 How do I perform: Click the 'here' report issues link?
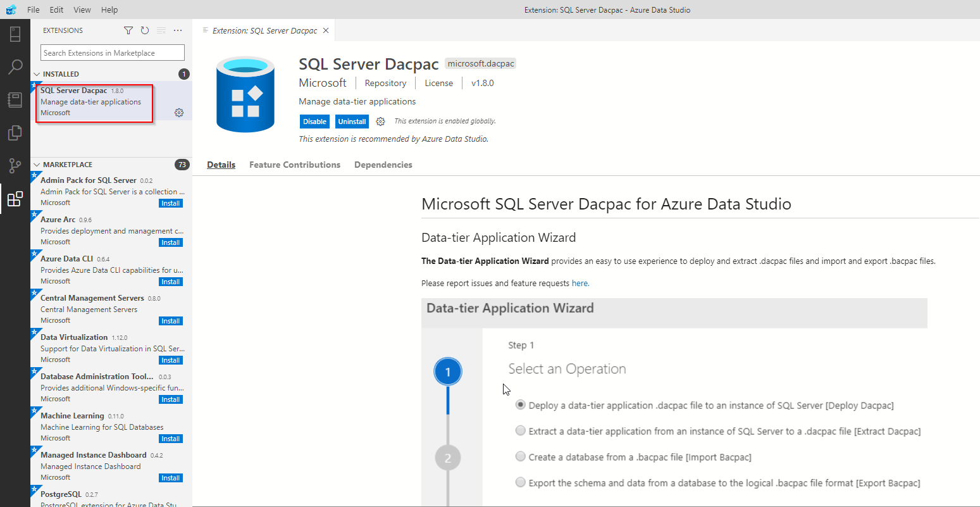(580, 283)
